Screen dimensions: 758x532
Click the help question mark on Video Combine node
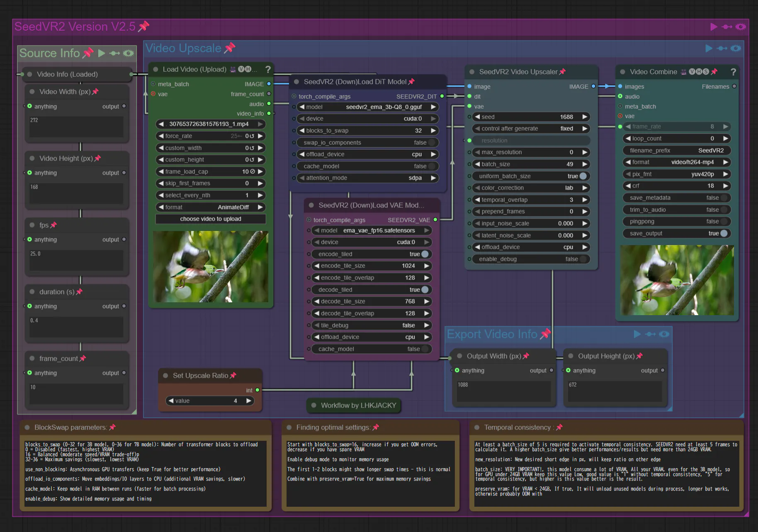click(733, 72)
